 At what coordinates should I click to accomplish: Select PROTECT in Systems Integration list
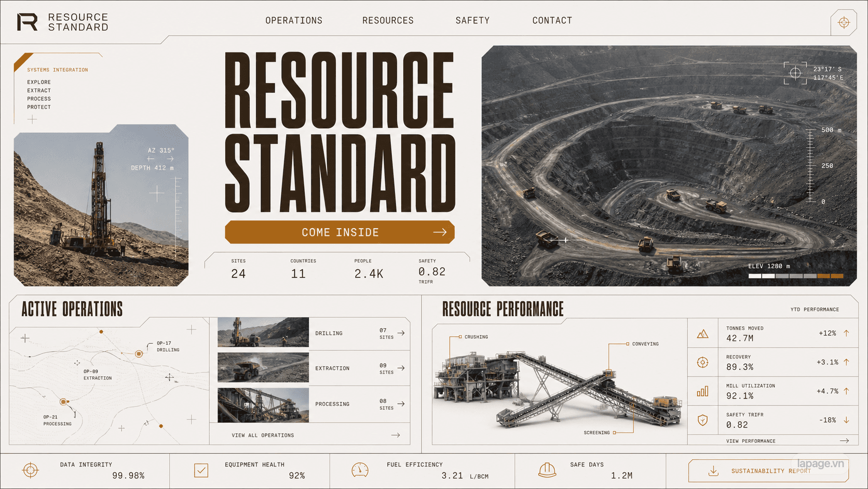tap(39, 107)
